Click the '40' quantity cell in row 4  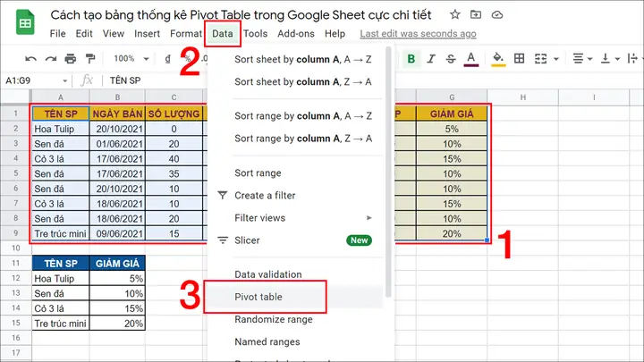point(174,159)
